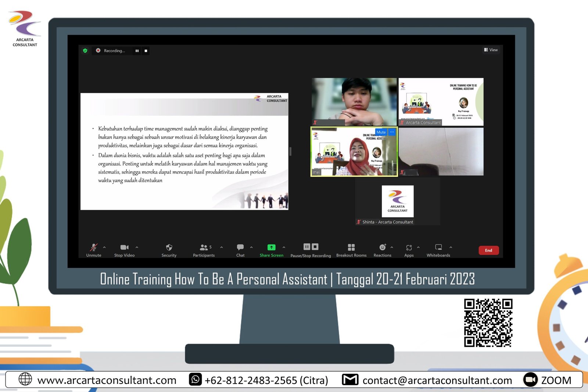The width and height of the screenshot is (588, 392).
Task: Open the View layout menu
Action: coord(491,50)
